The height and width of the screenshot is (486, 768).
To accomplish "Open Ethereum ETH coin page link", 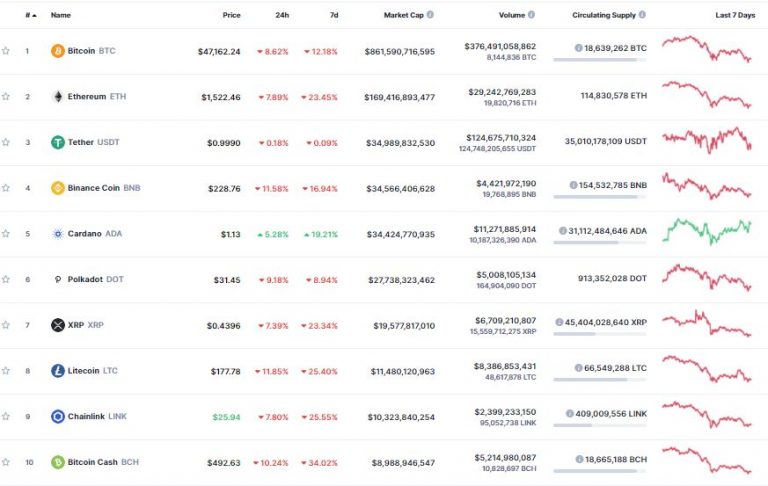I will (97, 97).
